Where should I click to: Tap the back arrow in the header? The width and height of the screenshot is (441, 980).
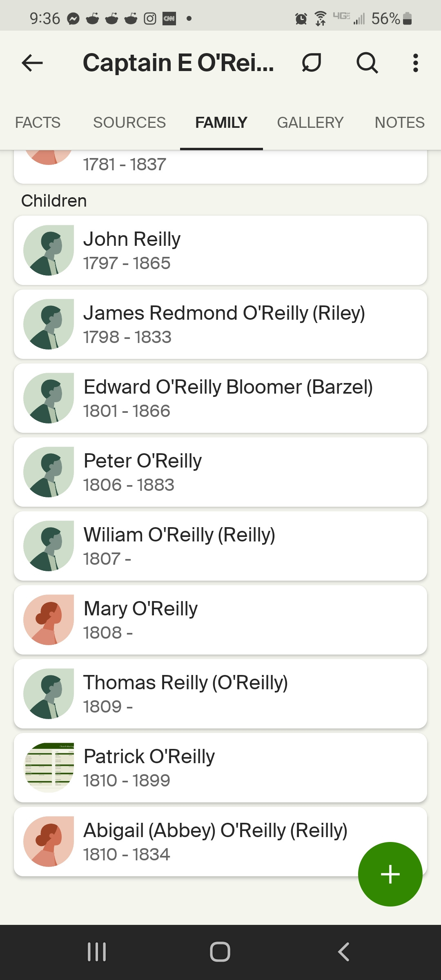tap(32, 63)
